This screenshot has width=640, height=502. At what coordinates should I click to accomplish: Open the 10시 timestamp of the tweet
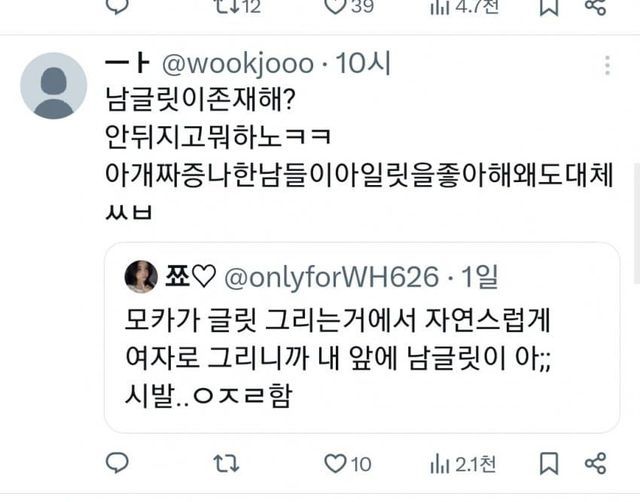click(x=363, y=64)
